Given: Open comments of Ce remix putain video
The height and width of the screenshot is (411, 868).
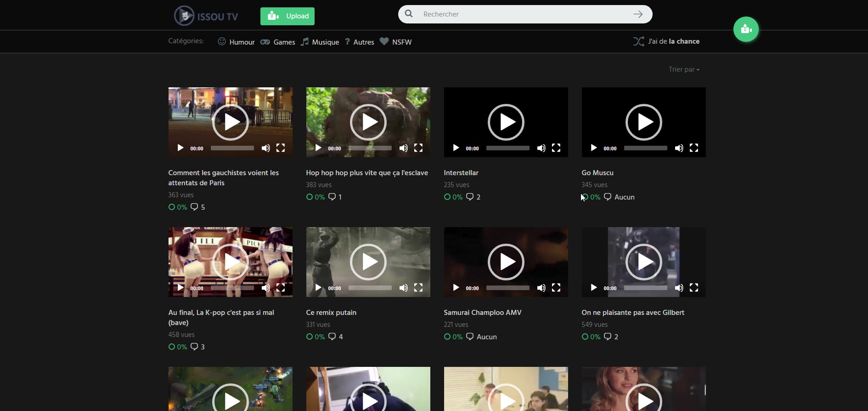Looking at the screenshot, I should 336,337.
